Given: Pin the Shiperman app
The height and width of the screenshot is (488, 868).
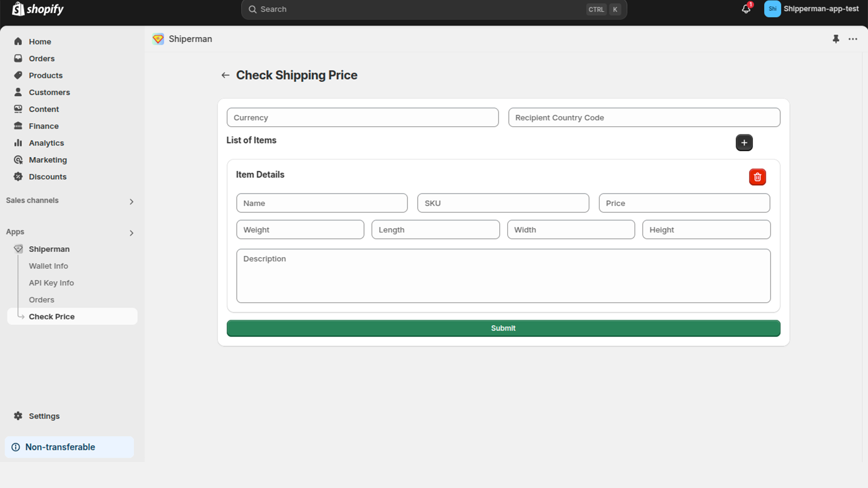Looking at the screenshot, I should pos(835,39).
